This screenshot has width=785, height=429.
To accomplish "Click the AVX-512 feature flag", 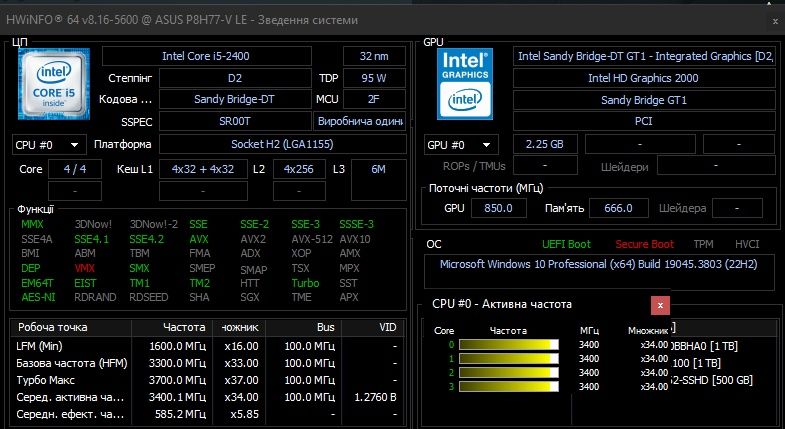I will click(x=312, y=239).
